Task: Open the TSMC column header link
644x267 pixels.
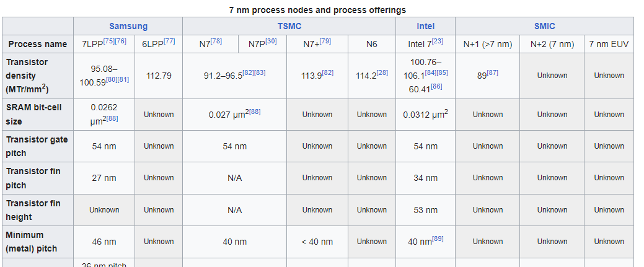Action: click(289, 26)
